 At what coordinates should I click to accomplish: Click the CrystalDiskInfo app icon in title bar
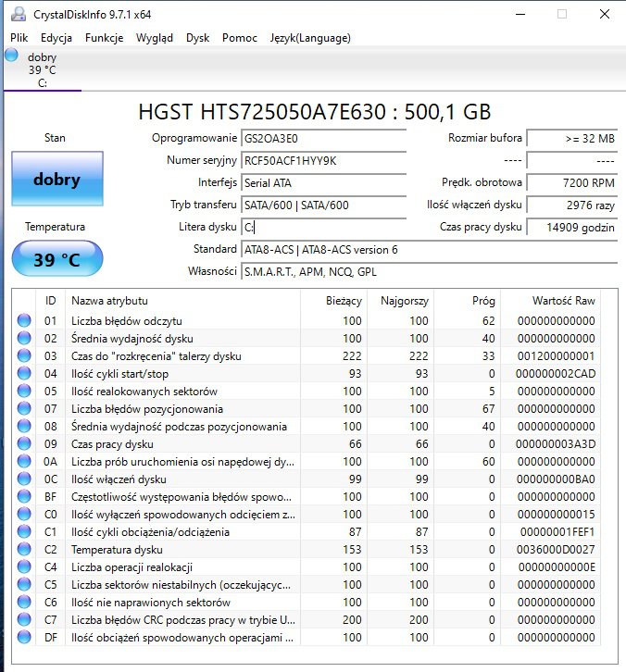tap(19, 14)
